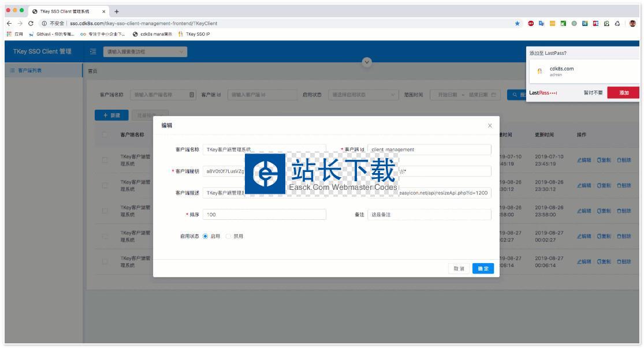Open the GitNavi bookmark

(x=51, y=34)
